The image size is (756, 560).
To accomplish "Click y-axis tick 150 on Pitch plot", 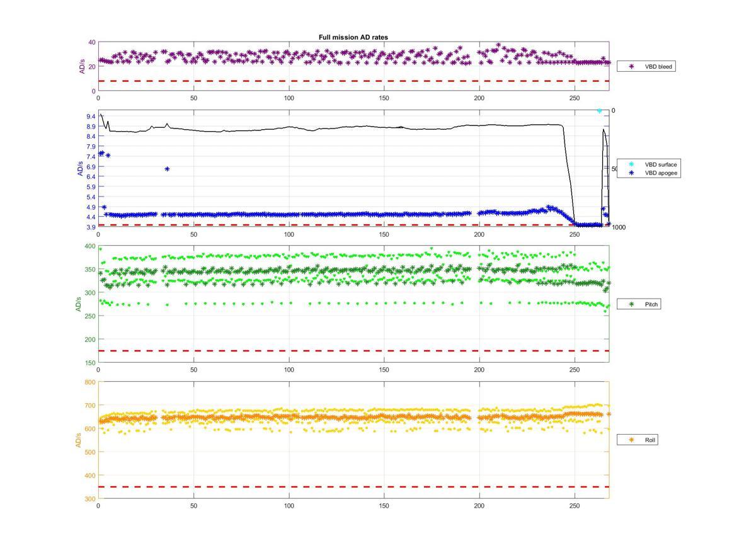I will click(89, 363).
